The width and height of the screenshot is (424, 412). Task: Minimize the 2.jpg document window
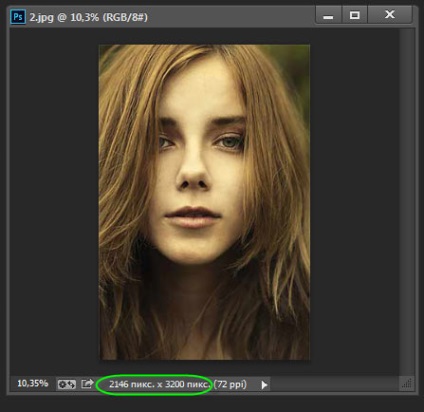pyautogui.click(x=328, y=15)
